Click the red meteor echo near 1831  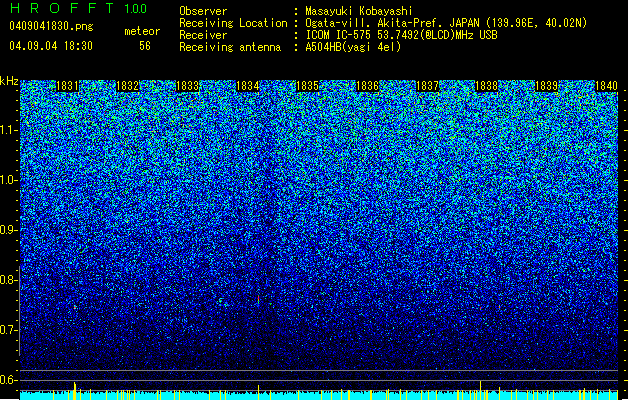75,307
